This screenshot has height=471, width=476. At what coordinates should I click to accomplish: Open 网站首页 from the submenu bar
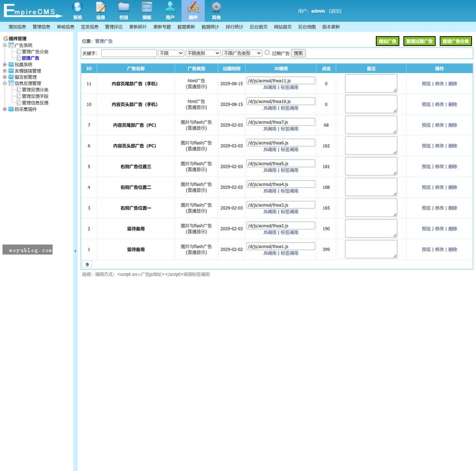[283, 27]
